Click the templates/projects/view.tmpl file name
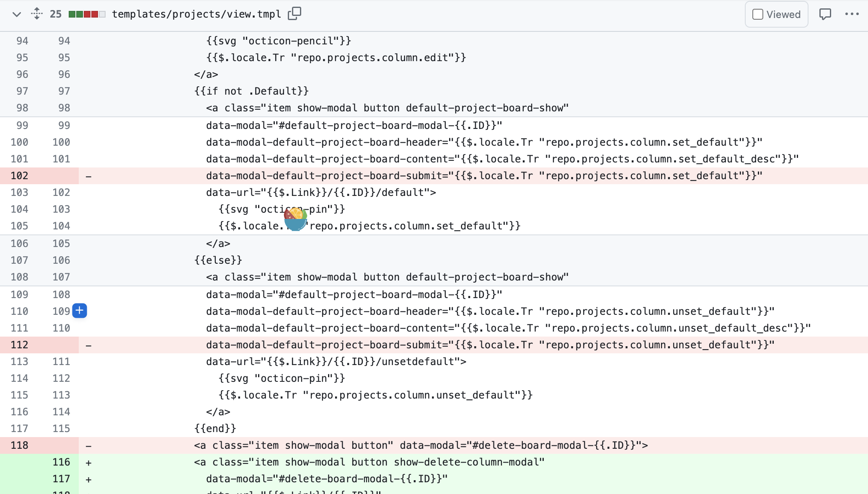This screenshot has height=494, width=868. [196, 14]
